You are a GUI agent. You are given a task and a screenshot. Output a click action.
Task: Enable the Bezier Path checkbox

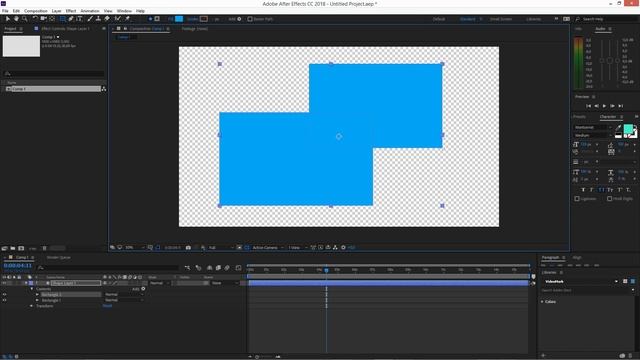[x=250, y=19]
